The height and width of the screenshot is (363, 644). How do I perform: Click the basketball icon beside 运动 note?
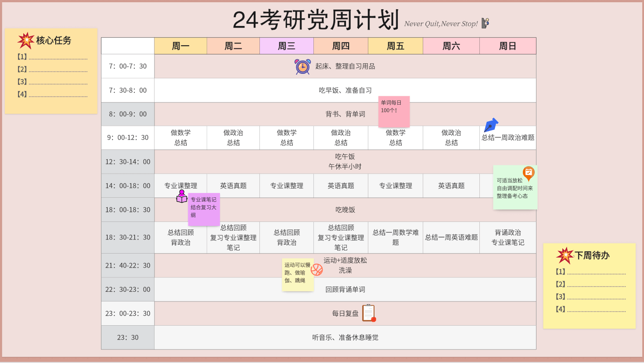(x=317, y=269)
